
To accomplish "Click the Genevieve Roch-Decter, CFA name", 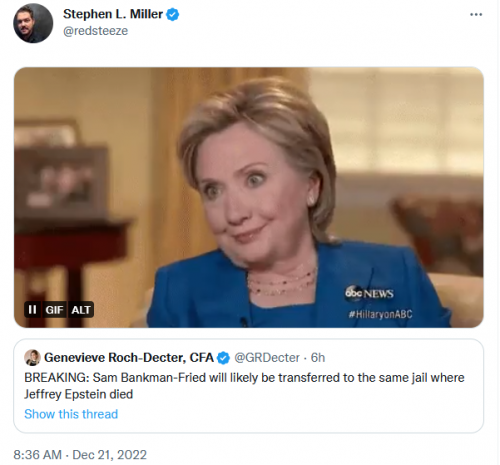I will pyautogui.click(x=129, y=358).
